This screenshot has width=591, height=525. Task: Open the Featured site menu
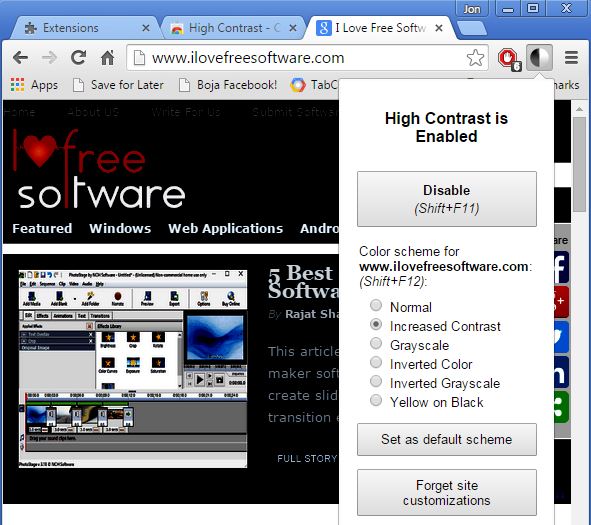[x=42, y=228]
